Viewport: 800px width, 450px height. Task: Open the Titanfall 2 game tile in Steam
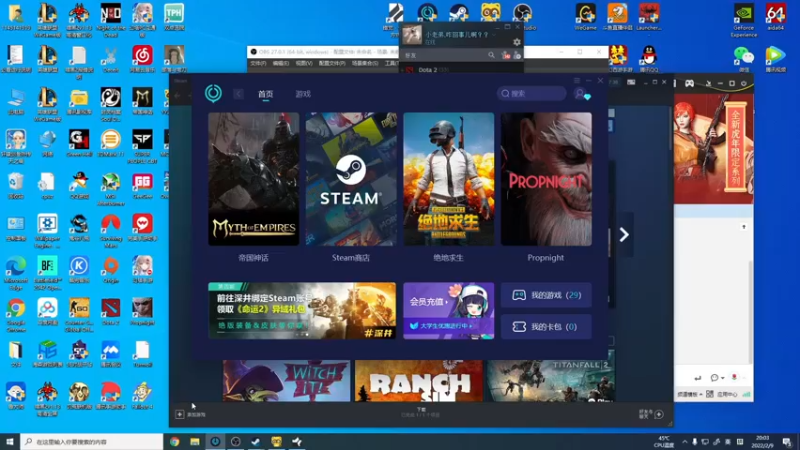click(551, 381)
